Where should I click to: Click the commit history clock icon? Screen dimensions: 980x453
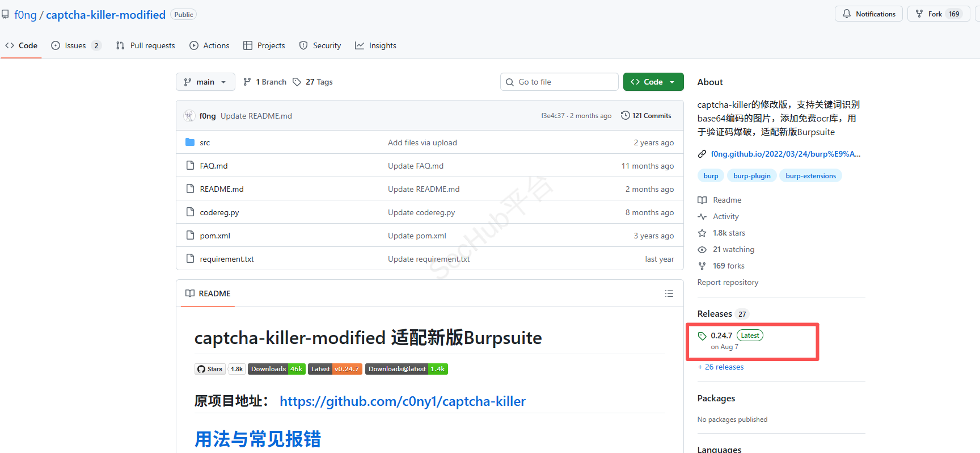click(625, 115)
